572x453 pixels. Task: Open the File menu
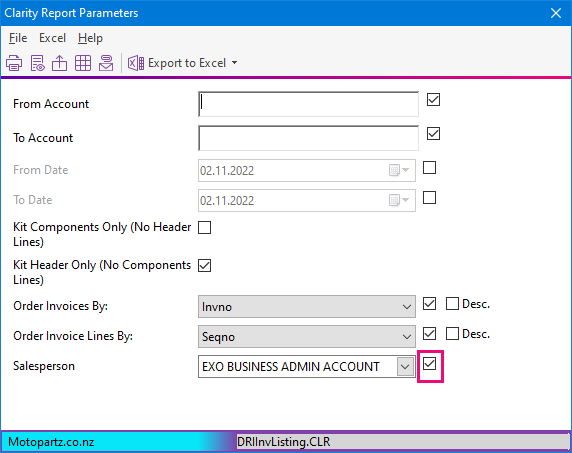point(18,38)
